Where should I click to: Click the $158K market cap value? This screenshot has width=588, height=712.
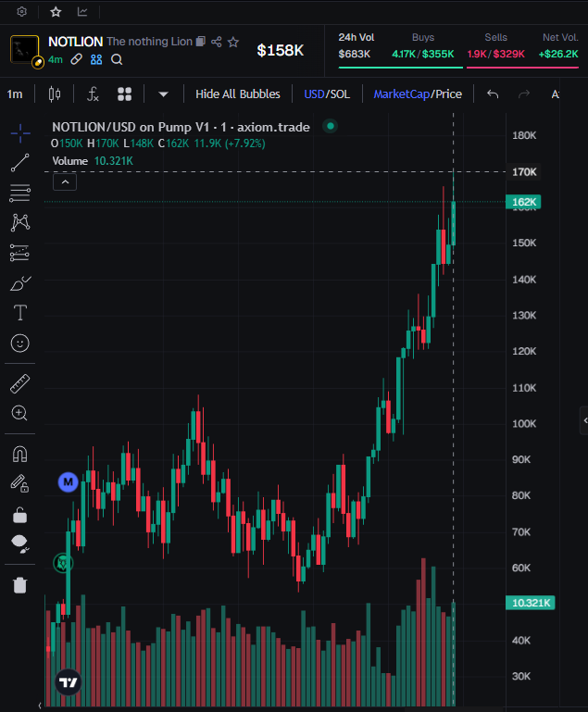281,50
